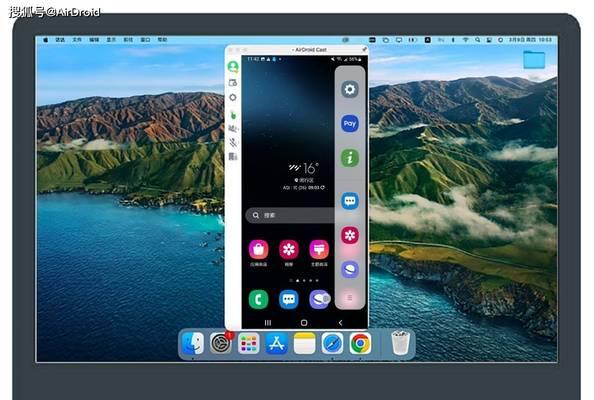This screenshot has width=594, height=400.
Task: Open the green info app in edge panel
Action: (350, 158)
